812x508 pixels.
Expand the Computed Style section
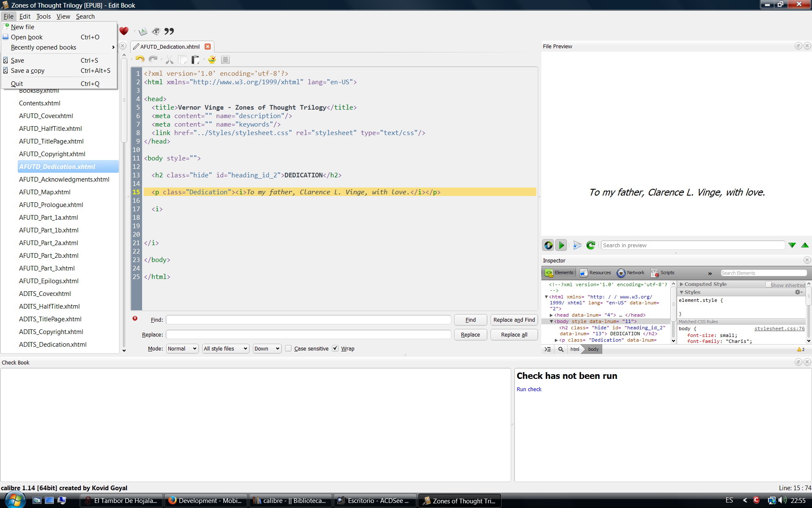[681, 284]
